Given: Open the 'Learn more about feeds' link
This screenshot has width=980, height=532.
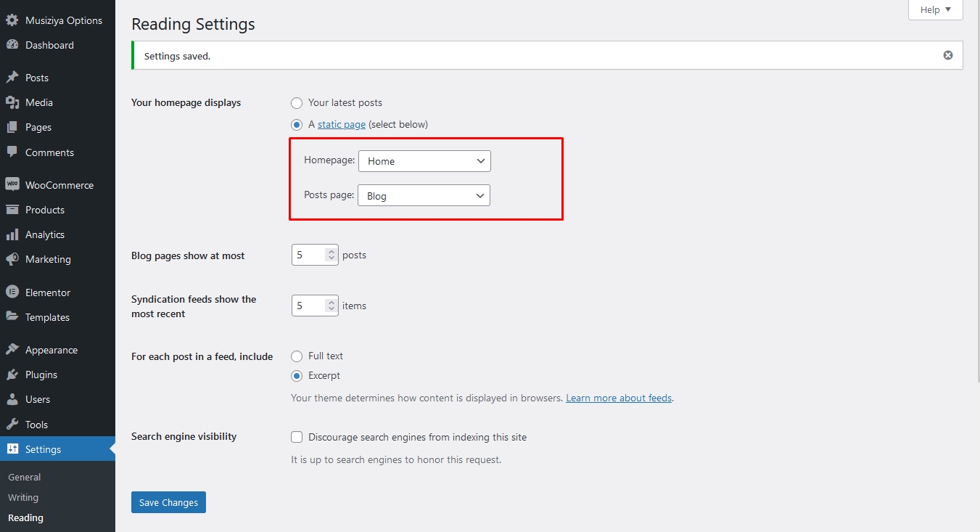Looking at the screenshot, I should [619, 398].
